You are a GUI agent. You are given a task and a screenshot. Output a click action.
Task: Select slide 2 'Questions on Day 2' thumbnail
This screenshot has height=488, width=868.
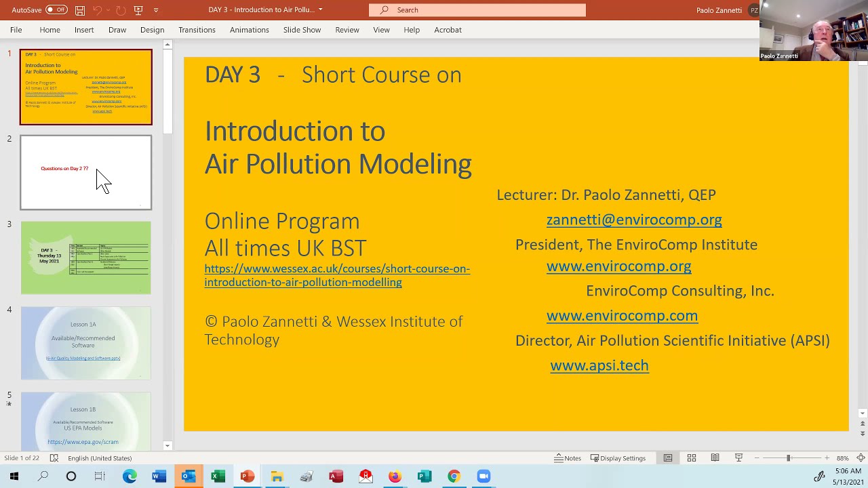pos(86,172)
